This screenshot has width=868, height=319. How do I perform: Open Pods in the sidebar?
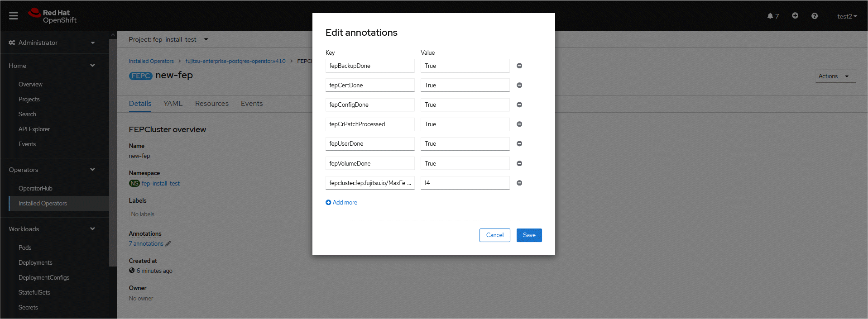coord(25,248)
